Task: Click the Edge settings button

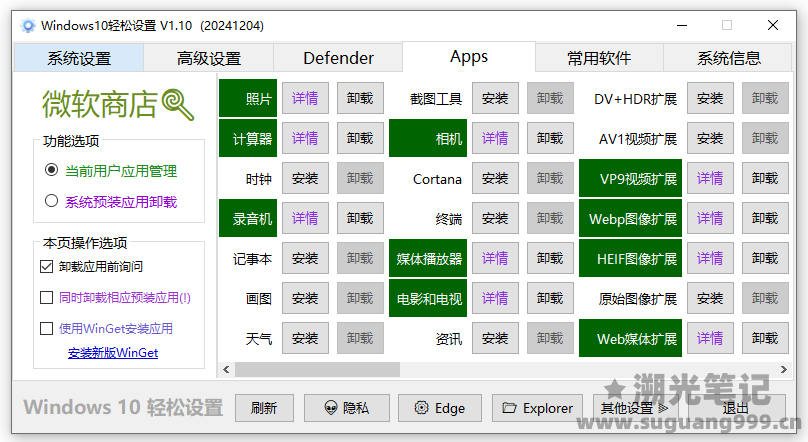Action: [440, 408]
